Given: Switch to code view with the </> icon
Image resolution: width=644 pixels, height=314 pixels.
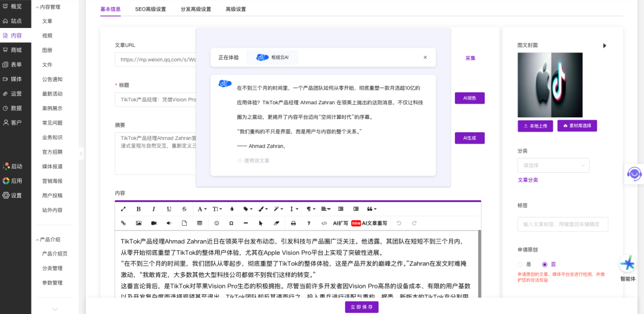Looking at the screenshot, I should [x=324, y=223].
